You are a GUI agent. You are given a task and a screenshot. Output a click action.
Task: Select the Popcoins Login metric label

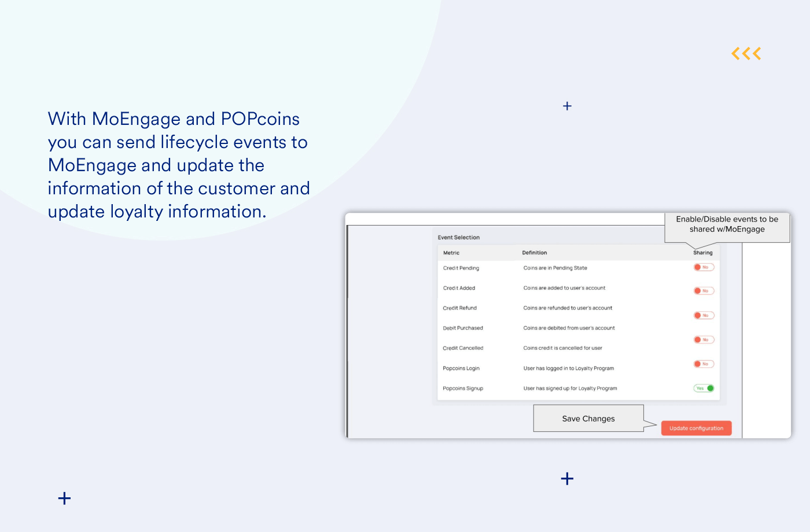click(x=461, y=368)
